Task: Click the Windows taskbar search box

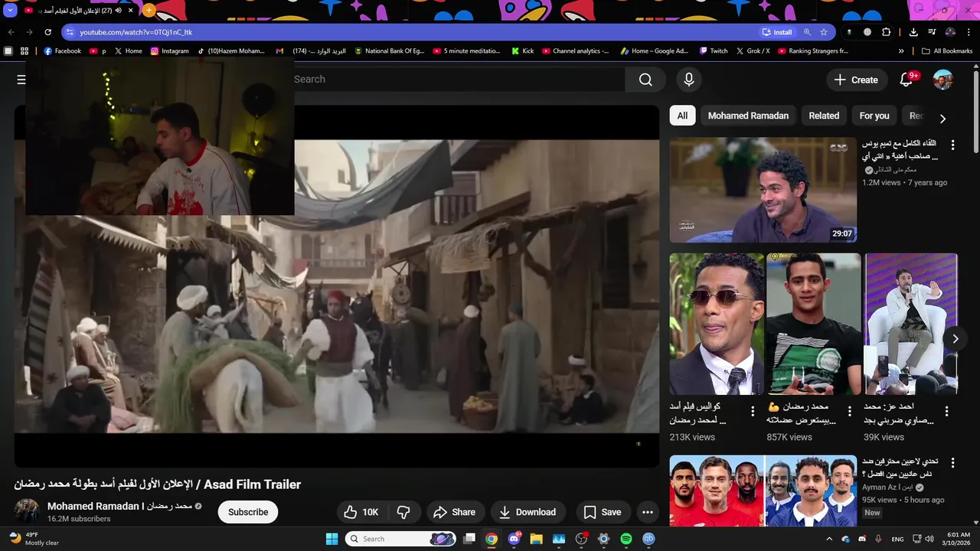Action: 401,539
